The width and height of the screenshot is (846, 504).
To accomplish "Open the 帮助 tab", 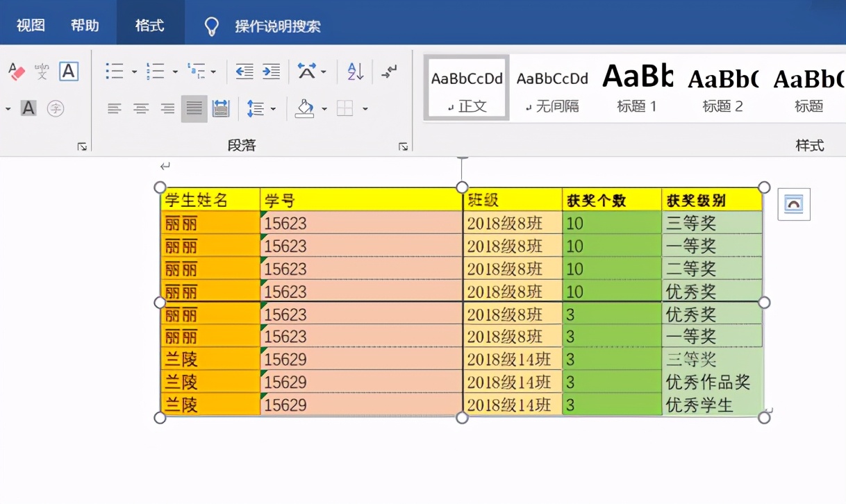I will coord(85,26).
